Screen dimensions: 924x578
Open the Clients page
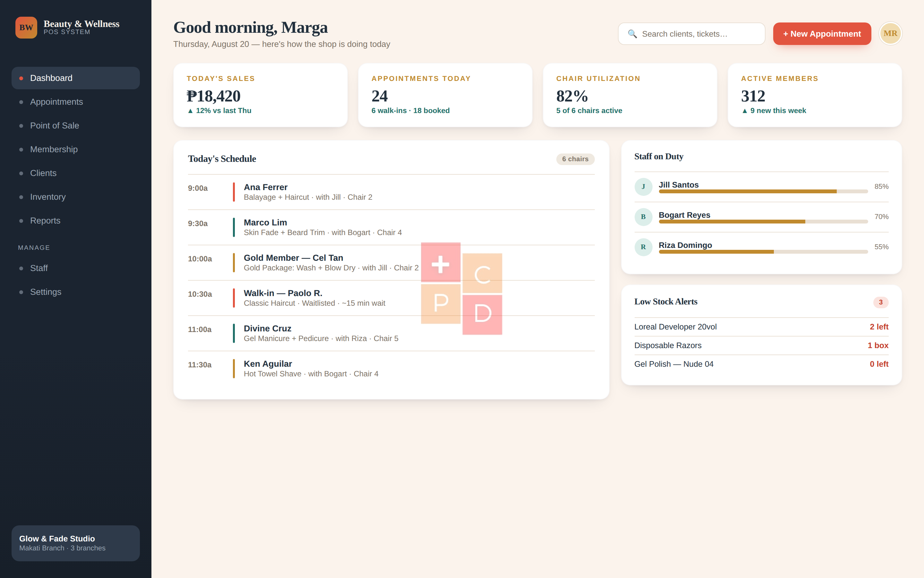point(76,173)
